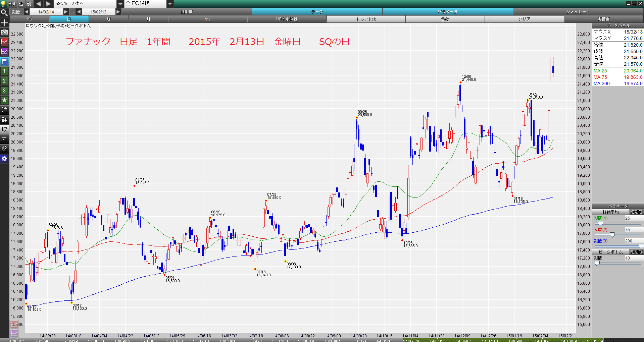Click the Hot button
This screenshot has width=644, height=342.
[12, 4]
